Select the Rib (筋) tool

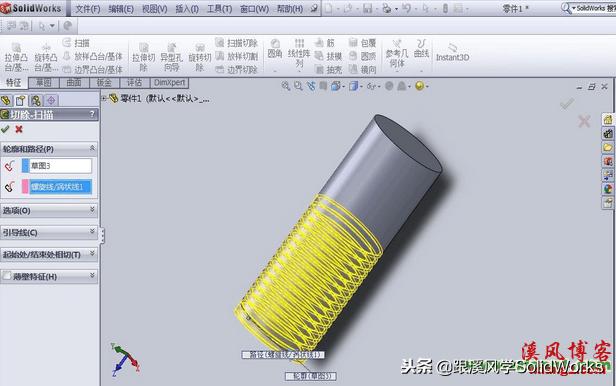[325, 42]
